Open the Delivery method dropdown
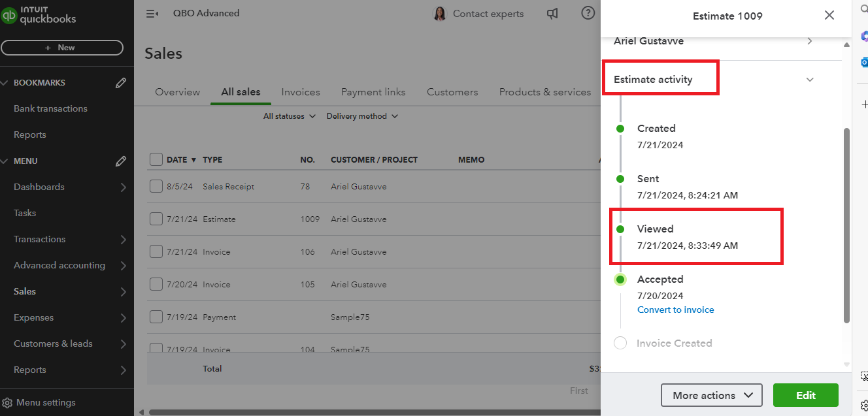Screen dimensions: 868x416 [362, 116]
